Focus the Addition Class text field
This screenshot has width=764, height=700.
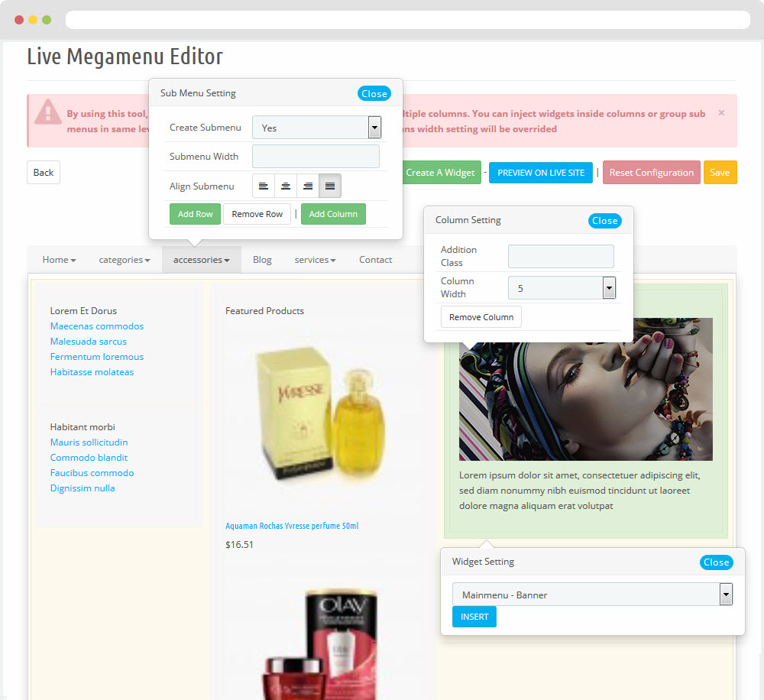point(561,257)
